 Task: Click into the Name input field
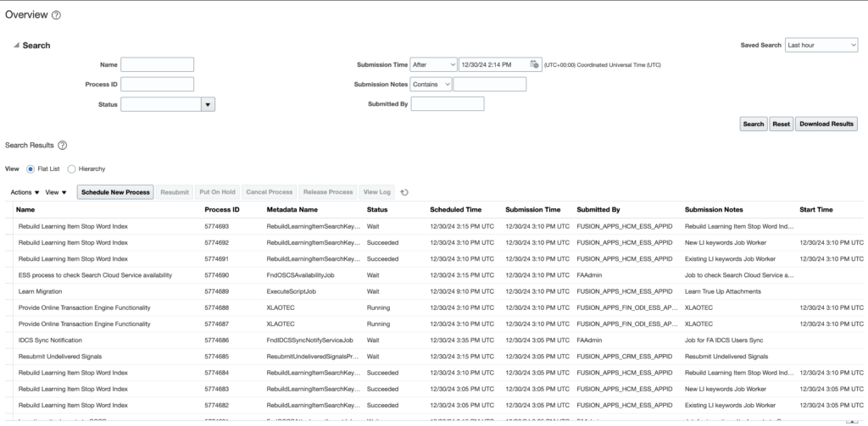(x=158, y=64)
